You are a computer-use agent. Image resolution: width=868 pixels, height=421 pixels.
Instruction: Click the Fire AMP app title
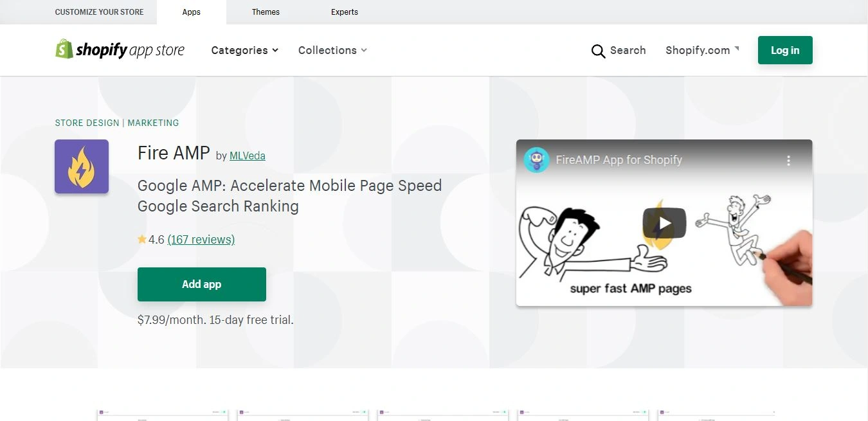(174, 153)
